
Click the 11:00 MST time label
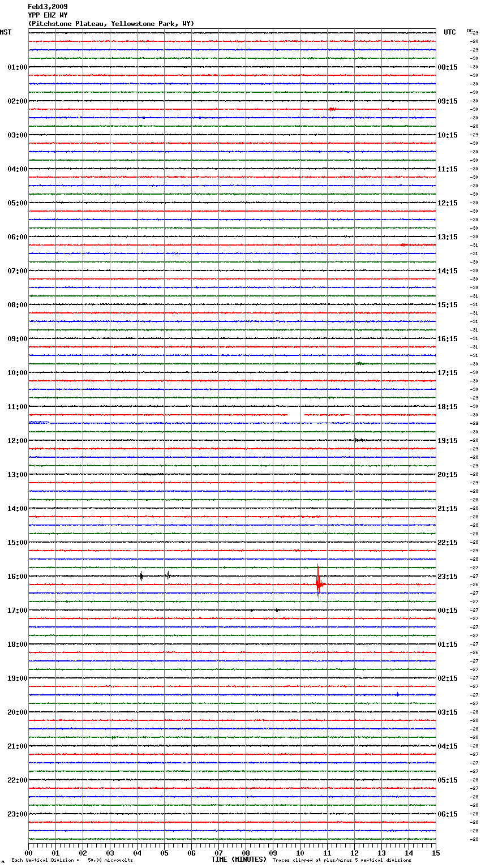[18, 407]
